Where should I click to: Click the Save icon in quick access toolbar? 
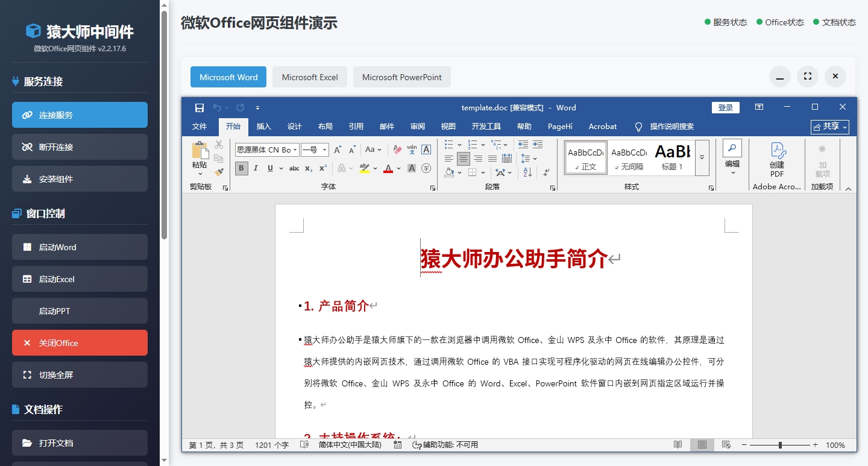tap(200, 107)
